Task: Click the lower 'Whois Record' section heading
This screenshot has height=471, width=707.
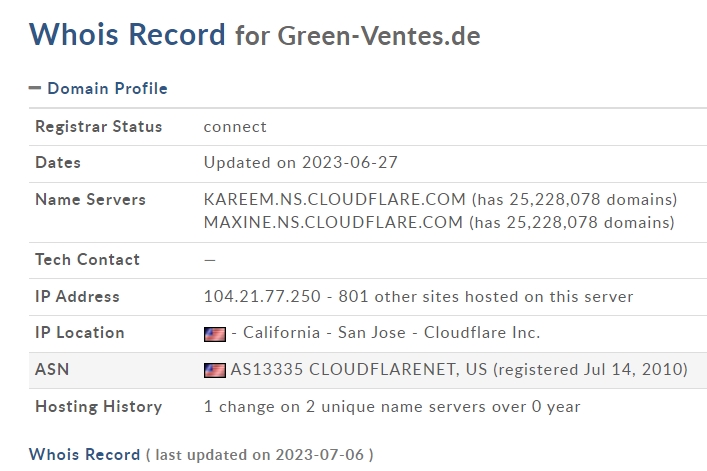Action: (85, 454)
